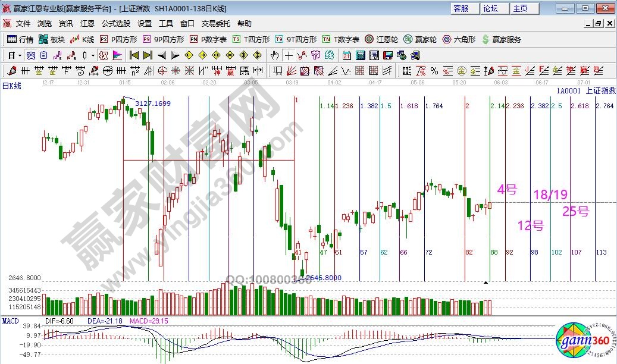Toggle the P四方形 square view
Image resolution: width=617 pixels, height=364 pixels.
tap(118, 39)
